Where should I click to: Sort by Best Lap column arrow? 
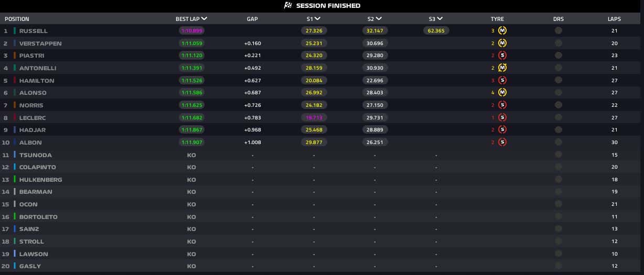pyautogui.click(x=204, y=18)
